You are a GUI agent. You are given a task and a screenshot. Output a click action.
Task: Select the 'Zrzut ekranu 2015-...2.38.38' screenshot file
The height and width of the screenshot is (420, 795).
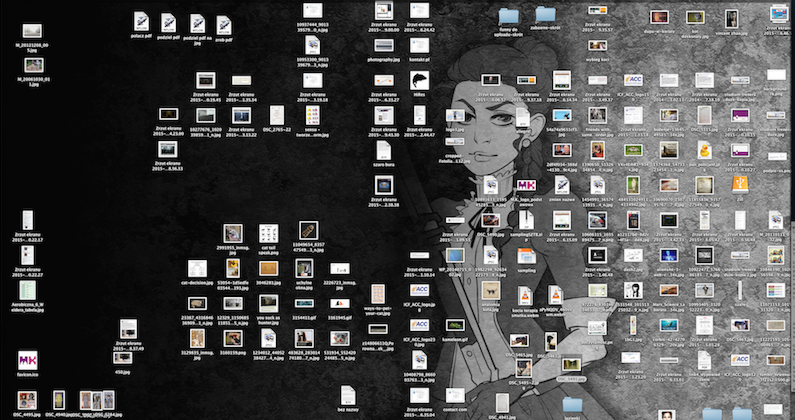(x=384, y=185)
